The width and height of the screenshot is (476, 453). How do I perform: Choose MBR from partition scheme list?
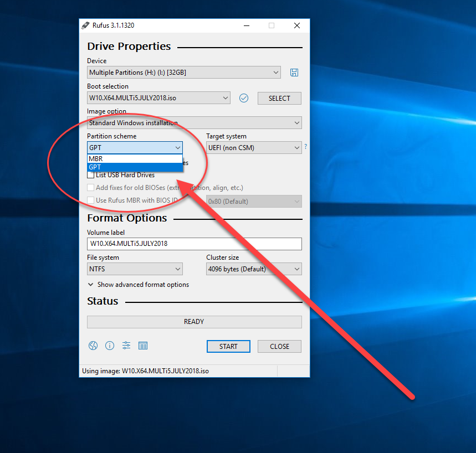point(135,159)
